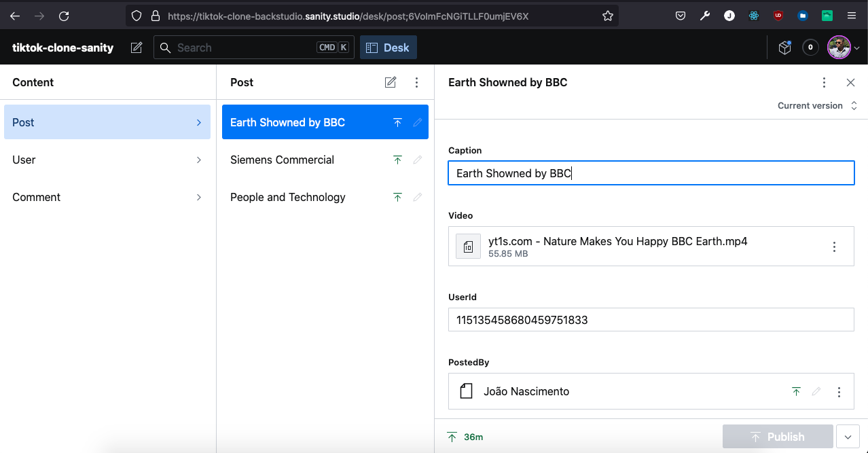Reload the browser page
The width and height of the screenshot is (868, 453).
(64, 16)
